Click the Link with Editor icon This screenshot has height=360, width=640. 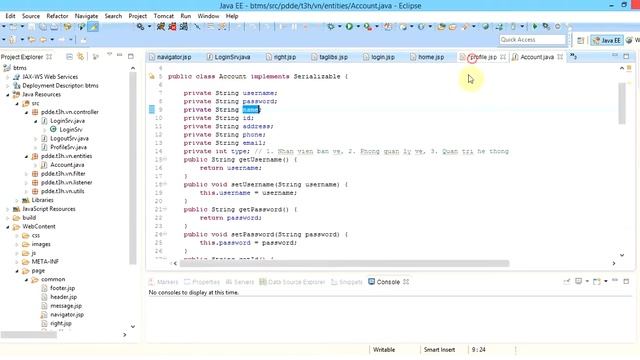pos(80,57)
